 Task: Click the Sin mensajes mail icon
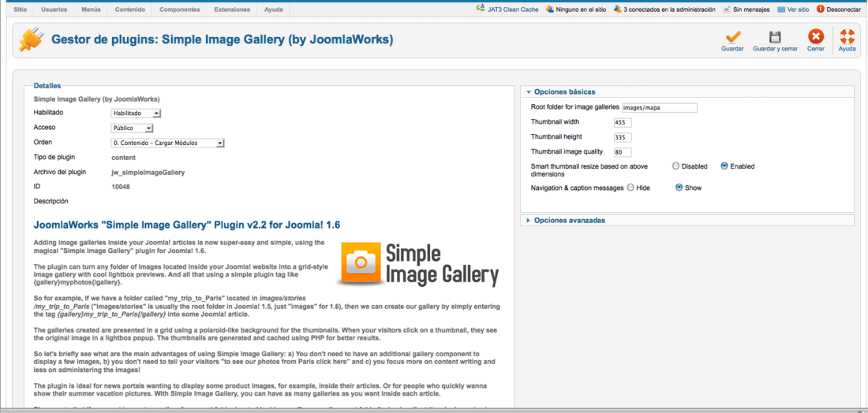click(726, 9)
